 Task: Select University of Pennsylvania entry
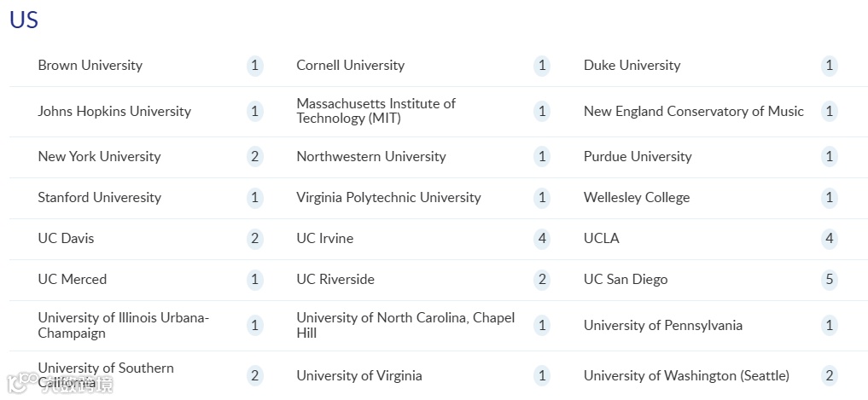[662, 325]
